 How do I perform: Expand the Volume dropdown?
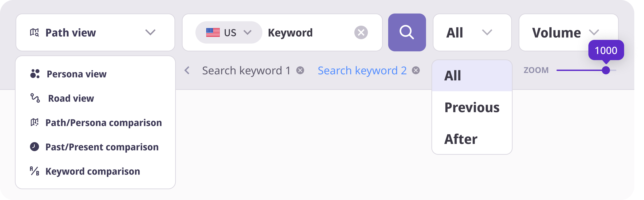(594, 32)
